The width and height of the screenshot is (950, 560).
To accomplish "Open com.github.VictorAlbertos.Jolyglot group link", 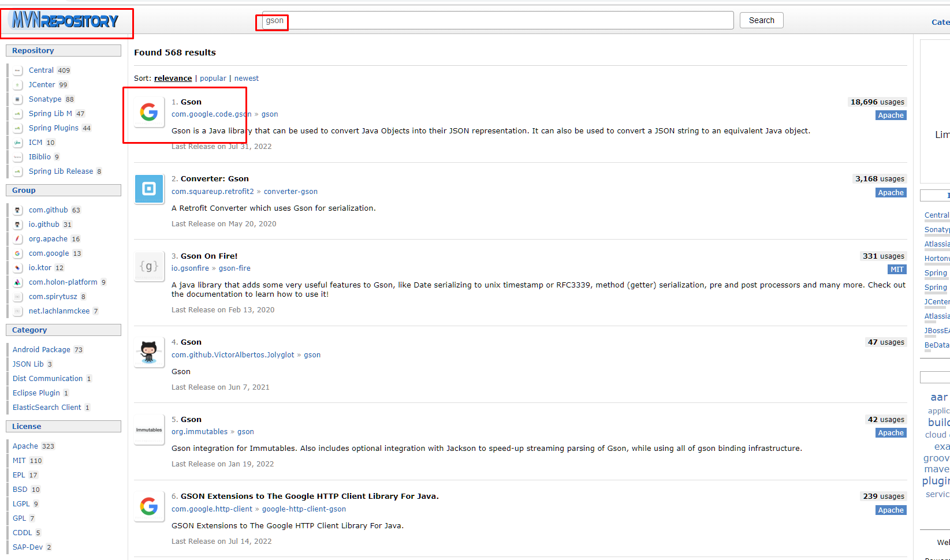I will pos(233,355).
